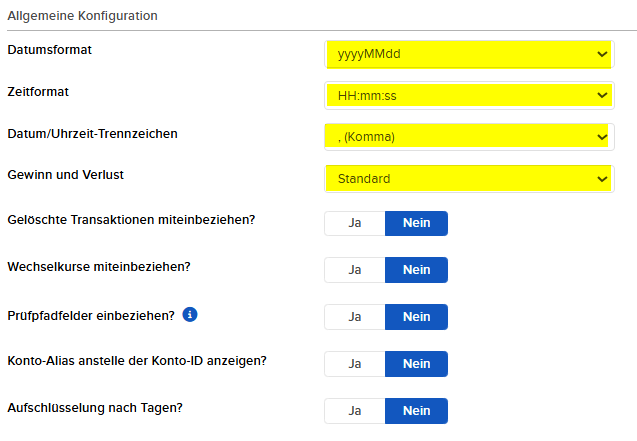Viewport: 637px width, 441px height.
Task: Enable Konto-Alias anstelle der Konto-ID with Ja
Action: pyautogui.click(x=355, y=364)
